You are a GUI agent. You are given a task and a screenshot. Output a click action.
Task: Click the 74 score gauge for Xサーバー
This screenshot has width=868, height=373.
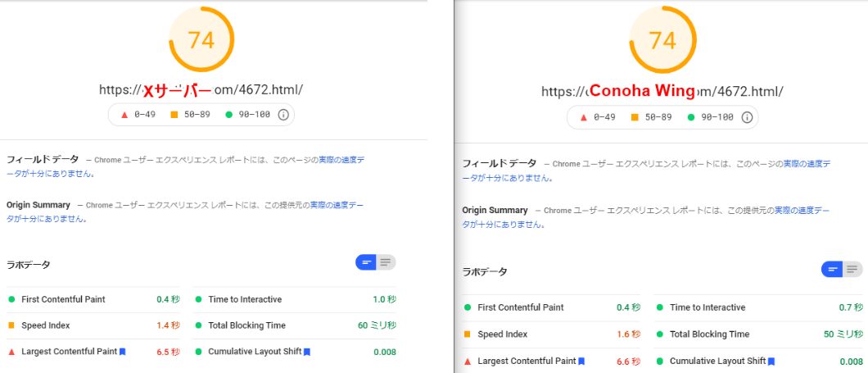(x=201, y=39)
